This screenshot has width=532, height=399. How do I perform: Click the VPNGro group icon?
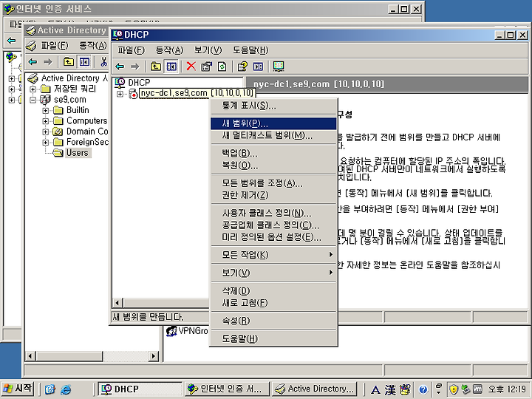pos(171,331)
